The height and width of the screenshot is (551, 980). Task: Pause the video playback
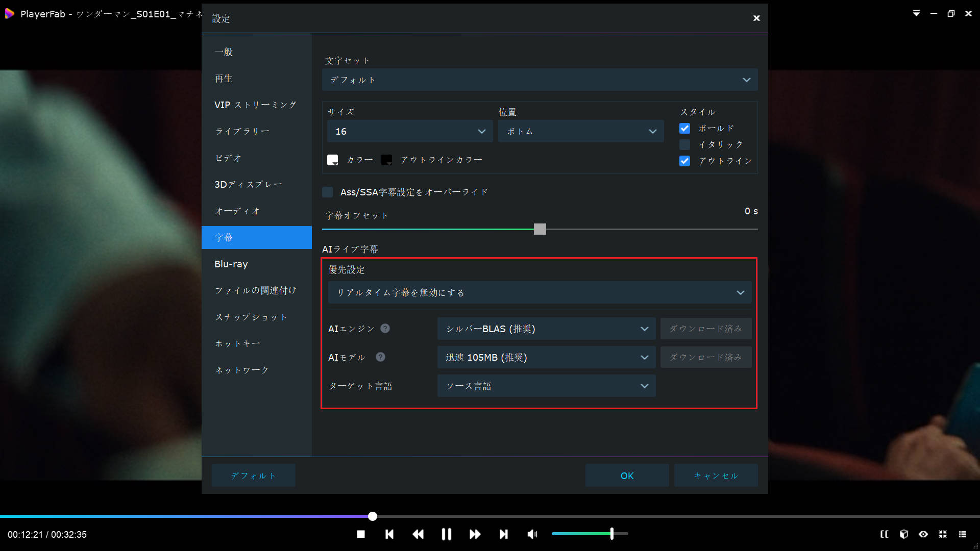coord(447,534)
